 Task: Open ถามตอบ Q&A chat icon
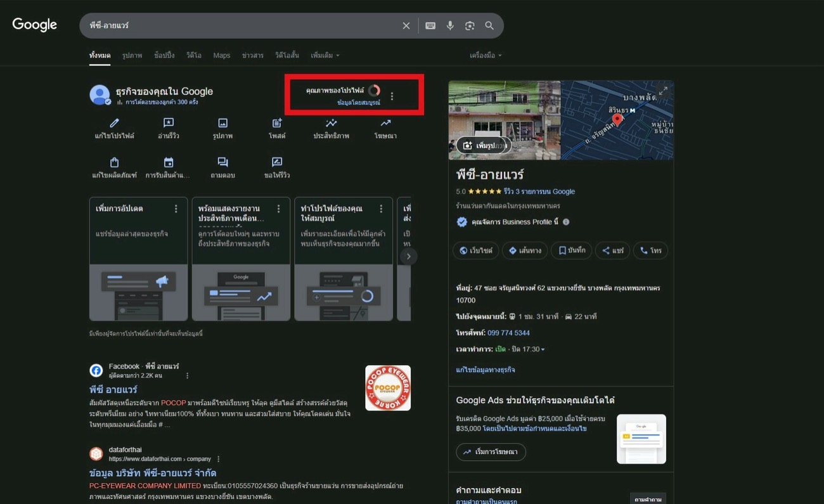pos(222,162)
